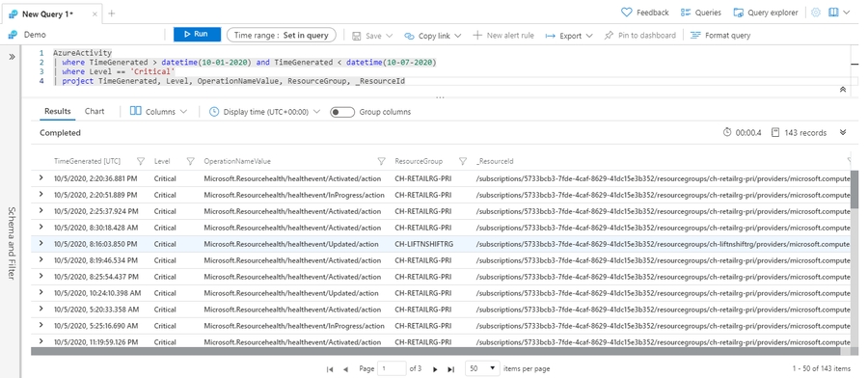Image resolution: width=868 pixels, height=378 pixels.
Task: Filter the Level column
Action: click(190, 161)
